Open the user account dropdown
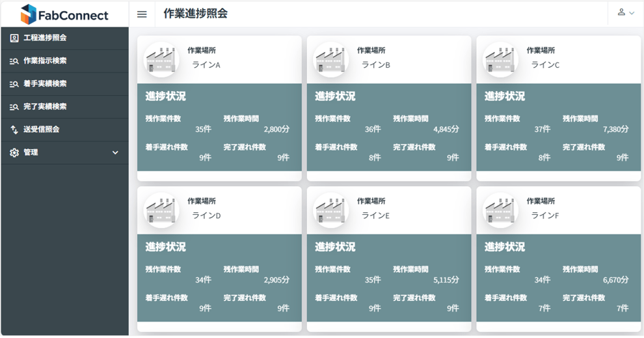Image resolution: width=644 pixels, height=338 pixels. coord(626,12)
